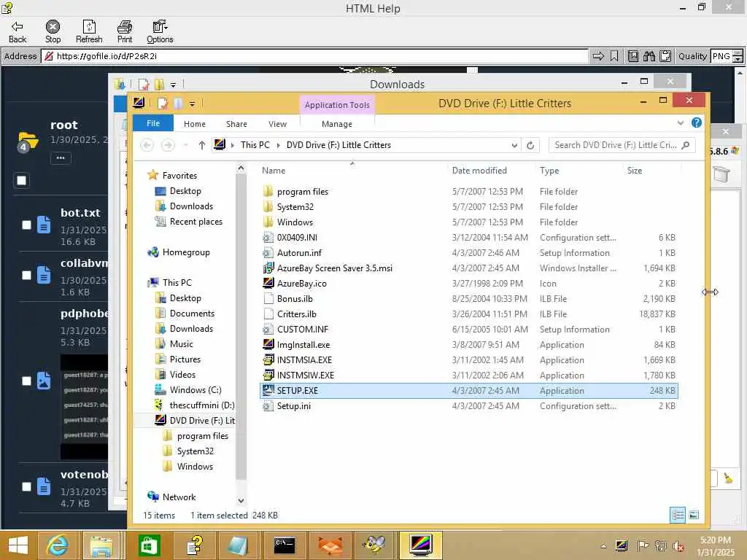Click the bee icon on the taskbar
This screenshot has width=747, height=560.
[375, 545]
